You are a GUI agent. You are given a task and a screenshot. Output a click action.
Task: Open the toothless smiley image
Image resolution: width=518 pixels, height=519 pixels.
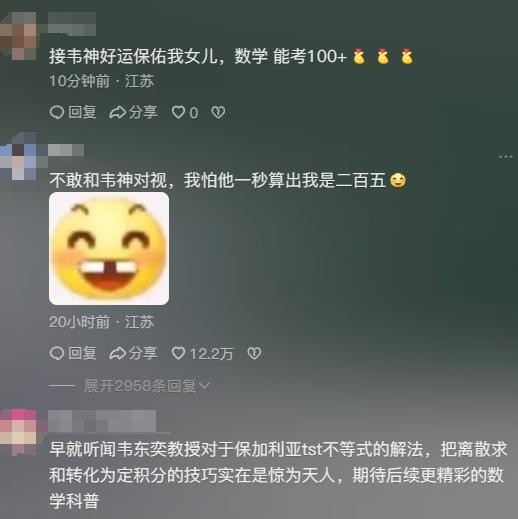click(x=109, y=248)
